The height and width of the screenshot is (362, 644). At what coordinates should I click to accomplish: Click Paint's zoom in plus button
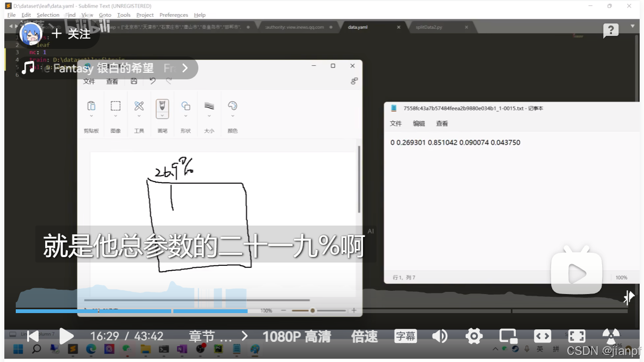[x=354, y=311]
